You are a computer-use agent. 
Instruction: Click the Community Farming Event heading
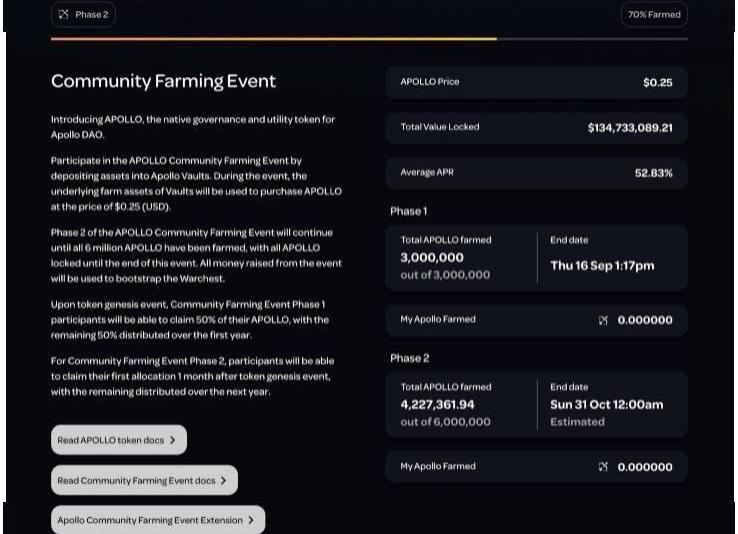[163, 81]
